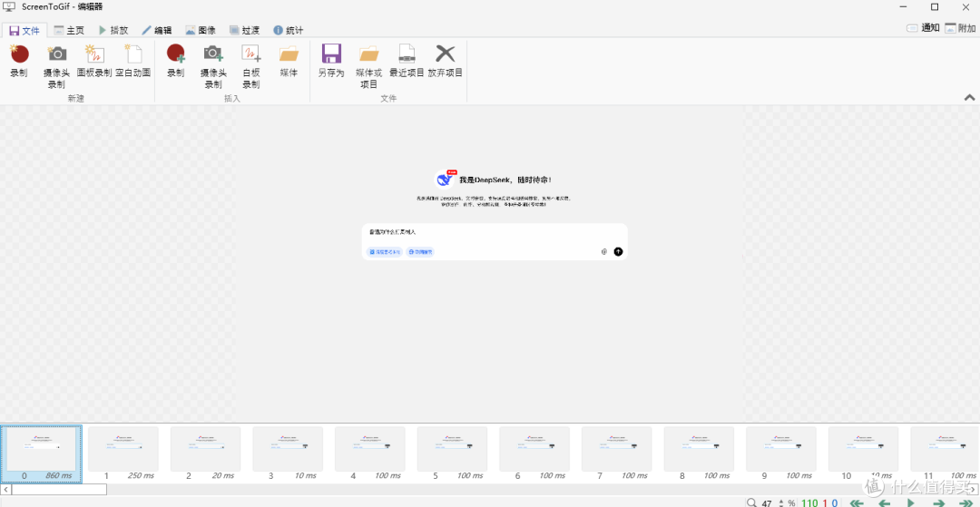Image resolution: width=980 pixels, height=507 pixels.
Task: Switch to the Home ribbon tab
Action: (69, 30)
